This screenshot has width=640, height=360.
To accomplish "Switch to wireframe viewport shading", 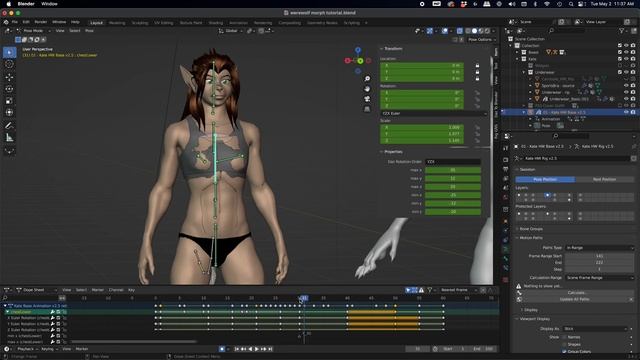I will pyautogui.click(x=468, y=31).
